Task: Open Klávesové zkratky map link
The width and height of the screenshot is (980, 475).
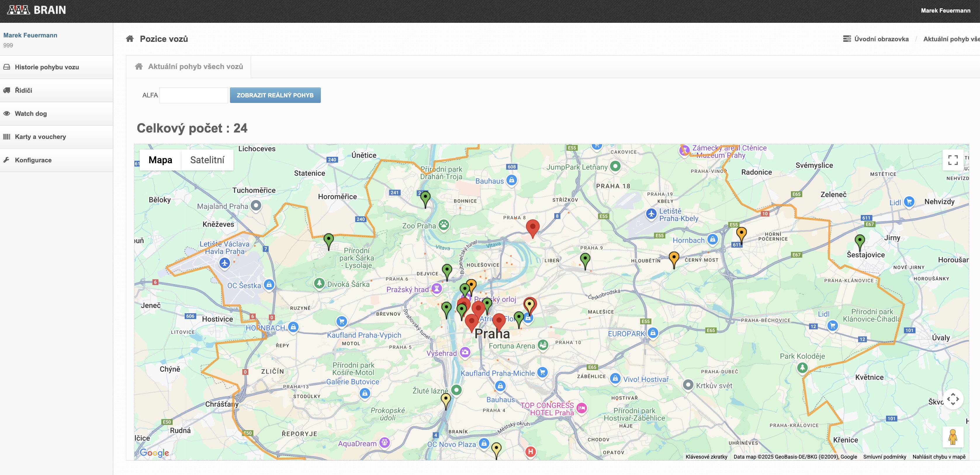Action: point(706,457)
